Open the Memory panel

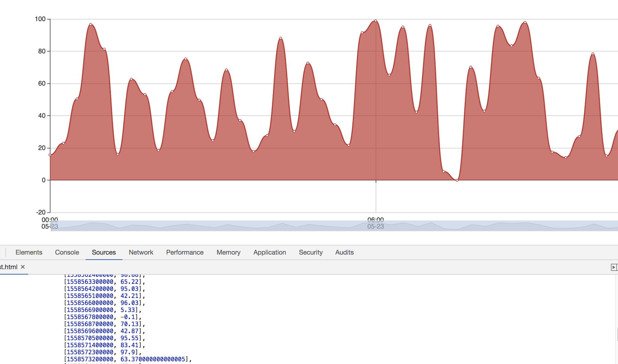228,252
